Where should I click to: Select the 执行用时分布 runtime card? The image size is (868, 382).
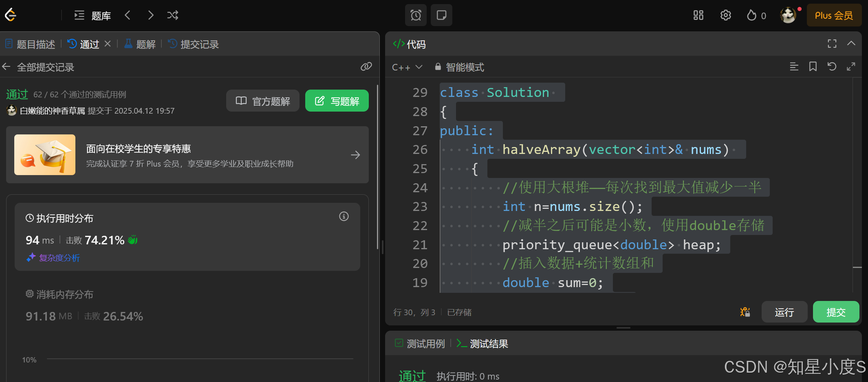[x=187, y=237]
